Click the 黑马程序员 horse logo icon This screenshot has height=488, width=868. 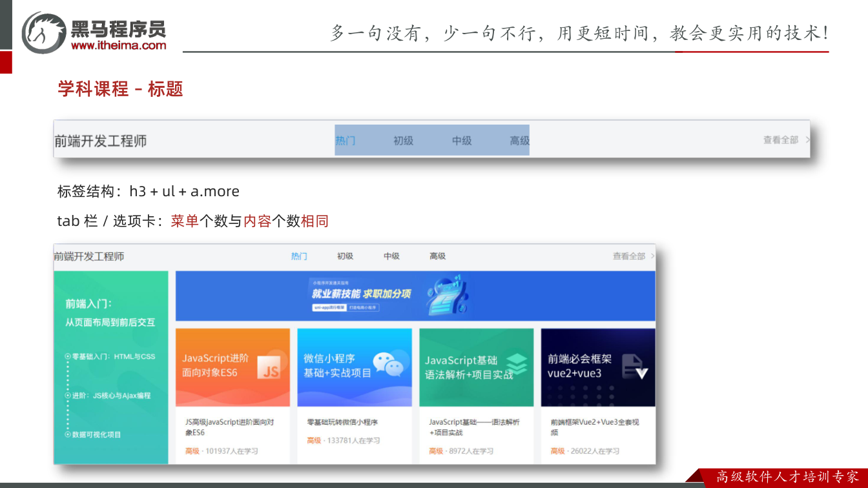tap(44, 32)
